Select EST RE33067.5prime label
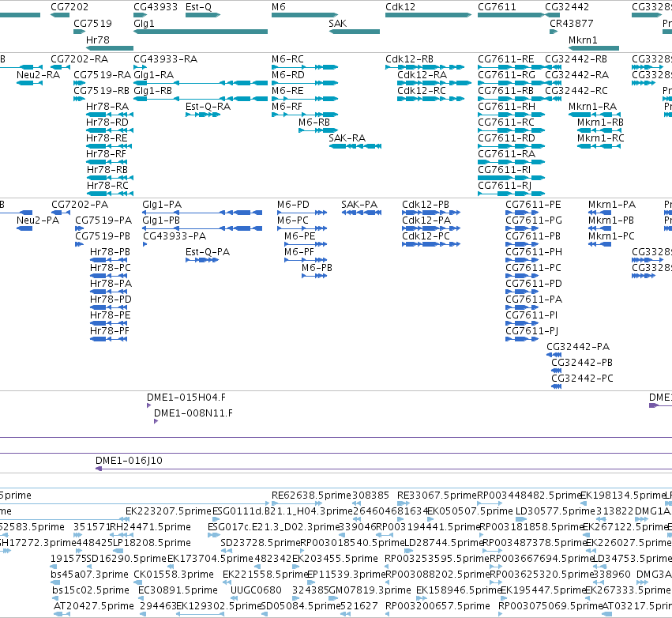This screenshot has width=672, height=618. click(437, 496)
